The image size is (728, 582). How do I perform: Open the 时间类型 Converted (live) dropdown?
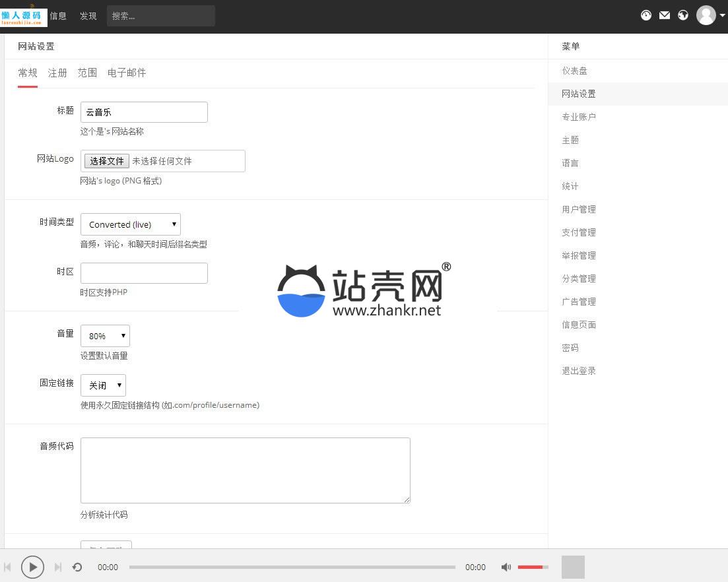click(x=131, y=224)
